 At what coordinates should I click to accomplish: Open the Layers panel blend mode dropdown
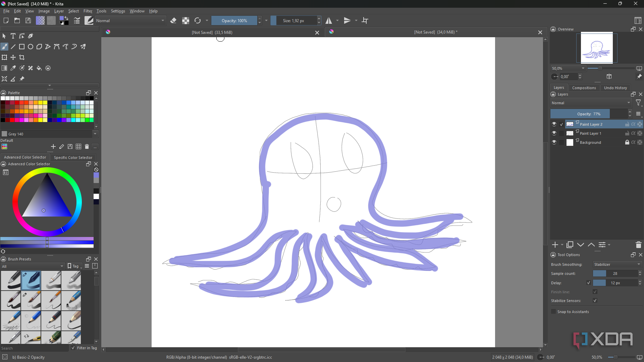tap(591, 103)
